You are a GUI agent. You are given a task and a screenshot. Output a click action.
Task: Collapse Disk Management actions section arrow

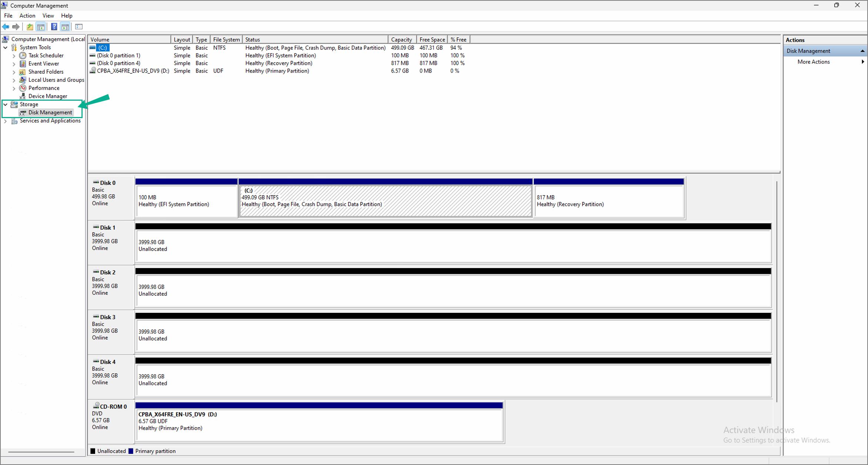tap(862, 51)
